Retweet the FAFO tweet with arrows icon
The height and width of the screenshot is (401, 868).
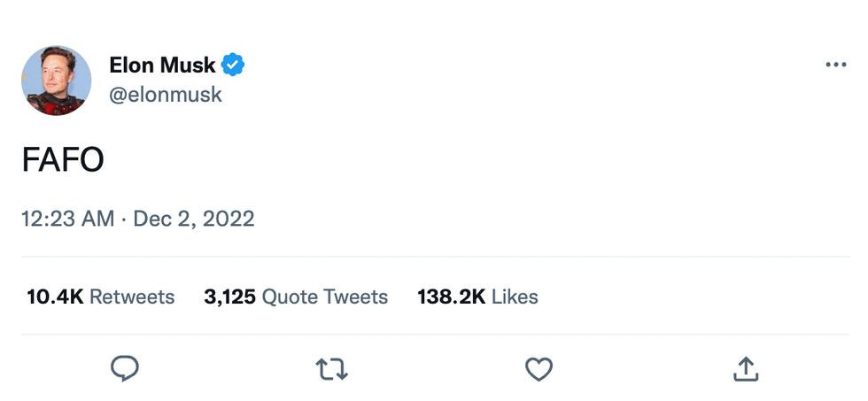click(331, 368)
